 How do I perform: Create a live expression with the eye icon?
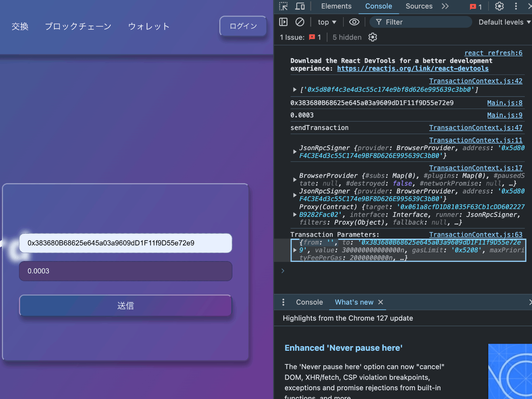[354, 22]
